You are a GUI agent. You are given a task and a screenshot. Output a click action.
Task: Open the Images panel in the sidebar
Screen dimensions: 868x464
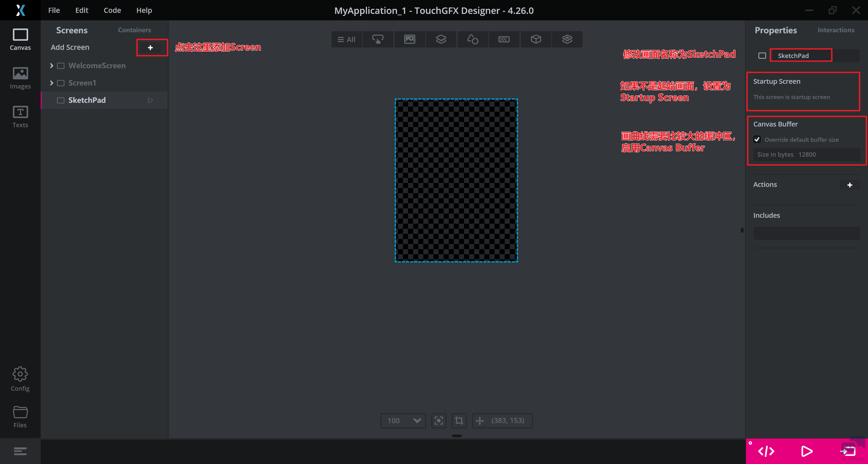(20, 78)
